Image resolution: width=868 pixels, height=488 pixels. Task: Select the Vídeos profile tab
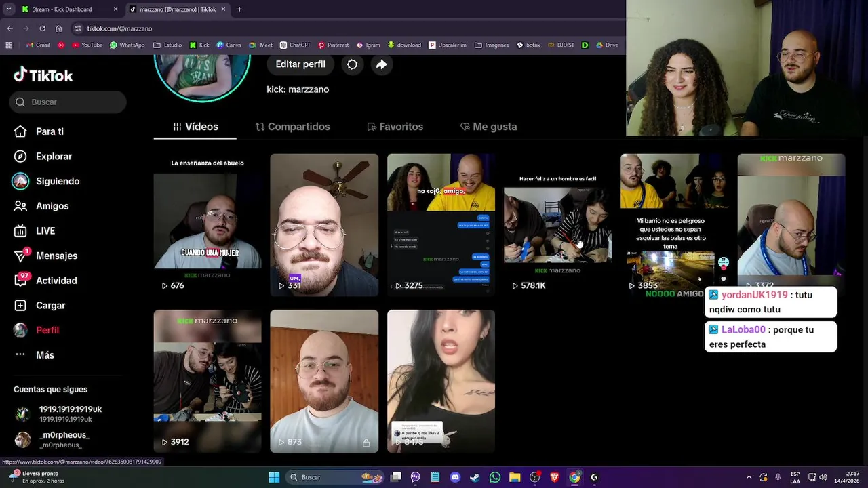(x=195, y=127)
